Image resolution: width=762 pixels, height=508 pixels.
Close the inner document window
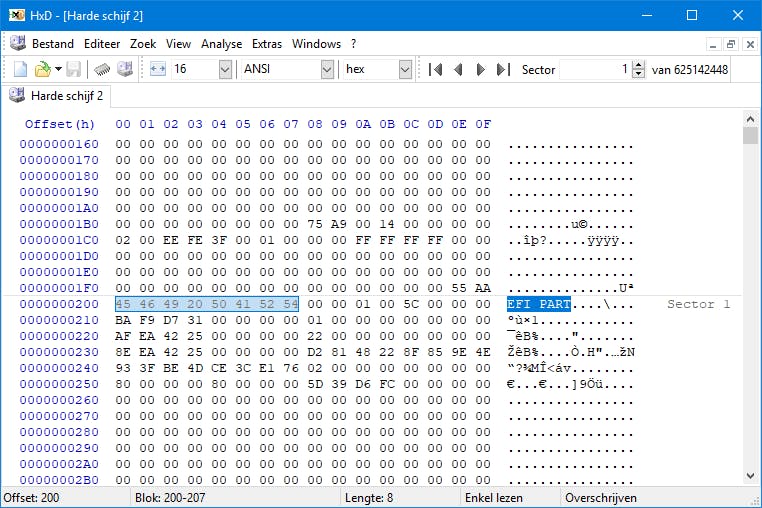(750, 44)
